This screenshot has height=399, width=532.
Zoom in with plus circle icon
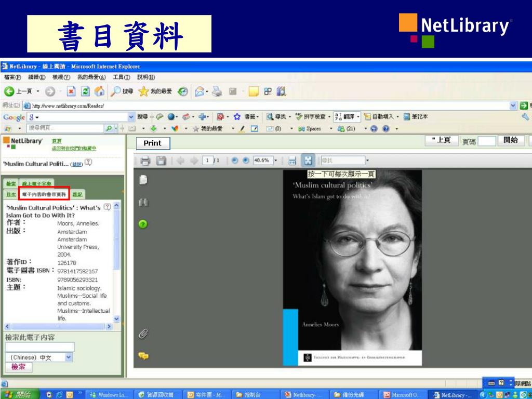[246, 161]
